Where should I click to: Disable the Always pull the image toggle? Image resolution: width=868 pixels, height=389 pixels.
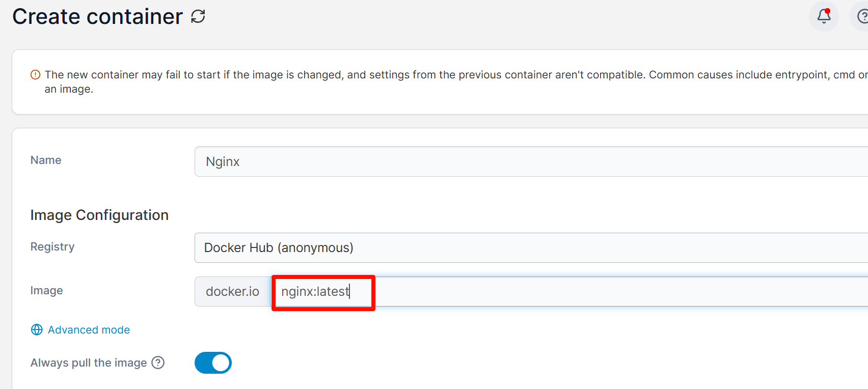pyautogui.click(x=213, y=363)
